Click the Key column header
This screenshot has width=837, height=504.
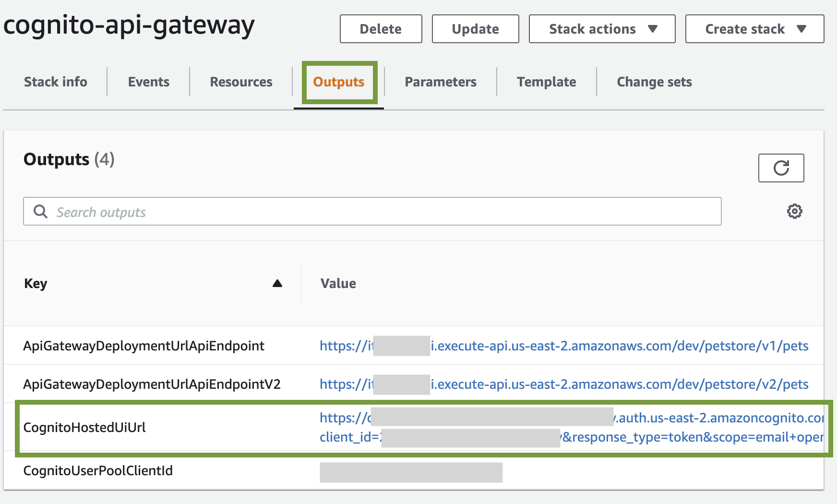tap(35, 284)
